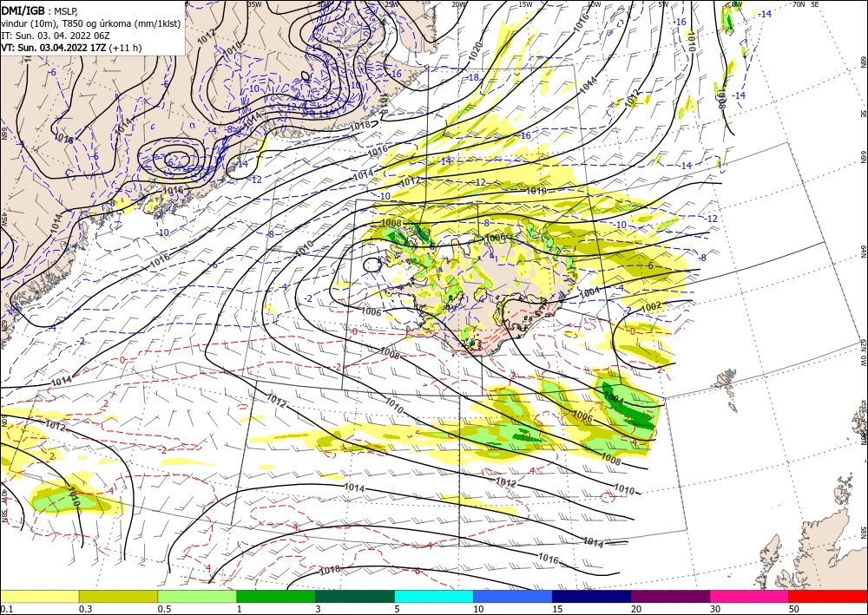This screenshot has height=615, width=868.
Task: Click the cyan 5–10 legend swatch
Action: pos(434,596)
